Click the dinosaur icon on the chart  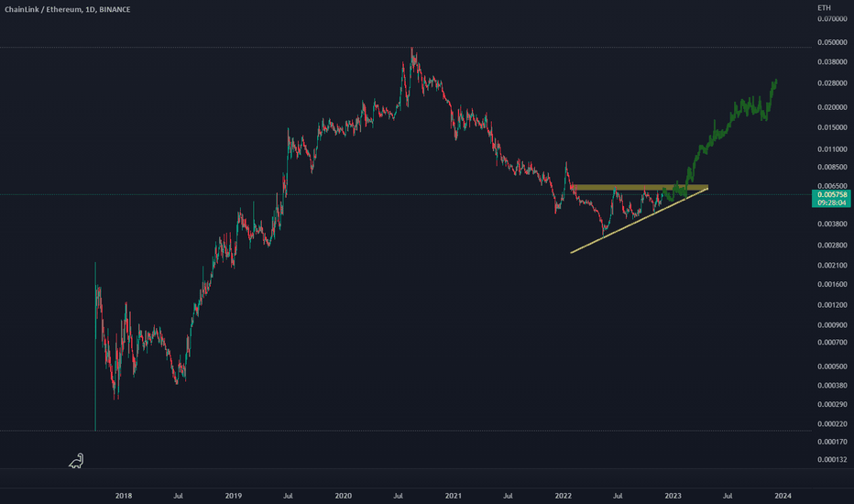[76, 461]
